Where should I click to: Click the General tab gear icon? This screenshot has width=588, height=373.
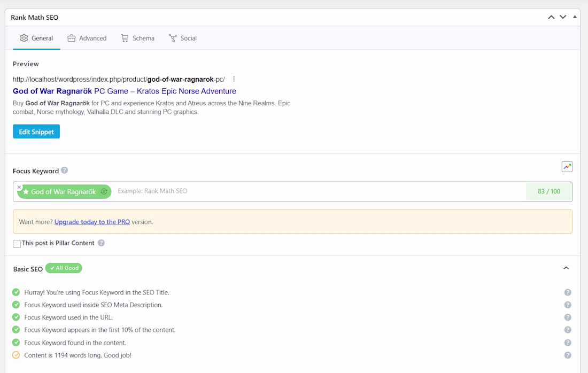point(24,38)
